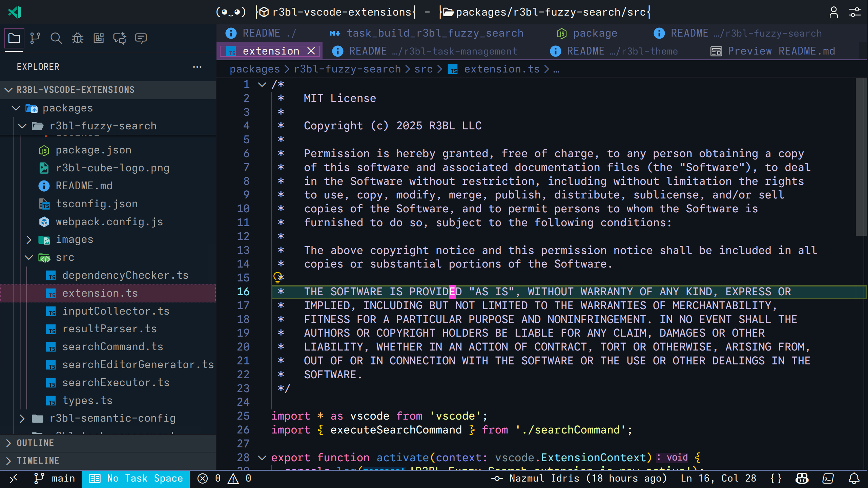Image resolution: width=868 pixels, height=488 pixels.
Task: Select the Comments icon in activity bar
Action: 141,38
